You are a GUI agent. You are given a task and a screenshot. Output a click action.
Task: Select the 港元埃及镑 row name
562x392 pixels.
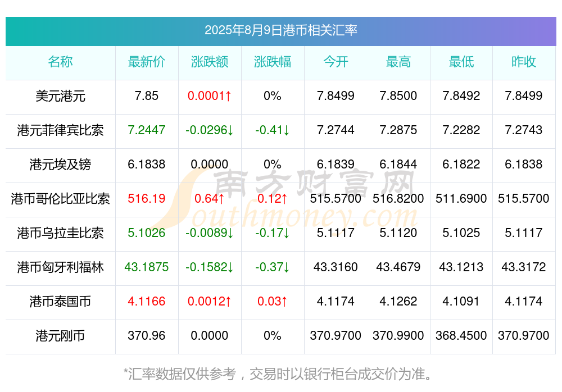tap(60, 165)
